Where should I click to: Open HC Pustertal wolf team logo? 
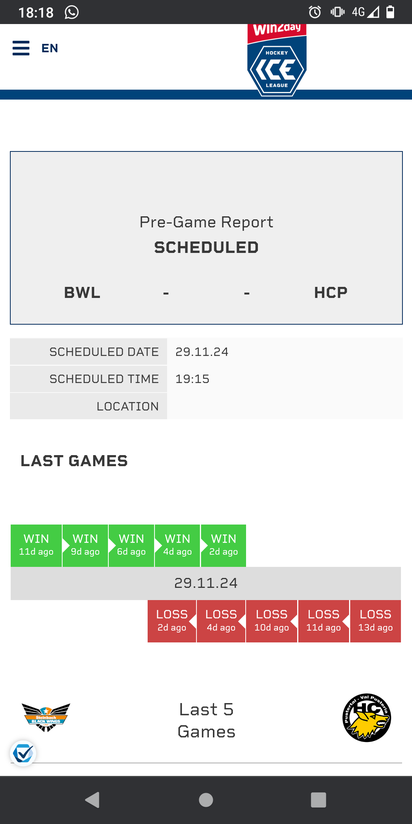pyautogui.click(x=367, y=718)
